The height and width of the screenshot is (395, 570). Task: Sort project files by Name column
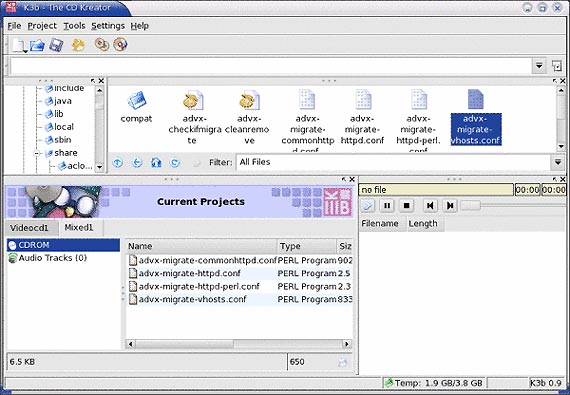(x=201, y=246)
